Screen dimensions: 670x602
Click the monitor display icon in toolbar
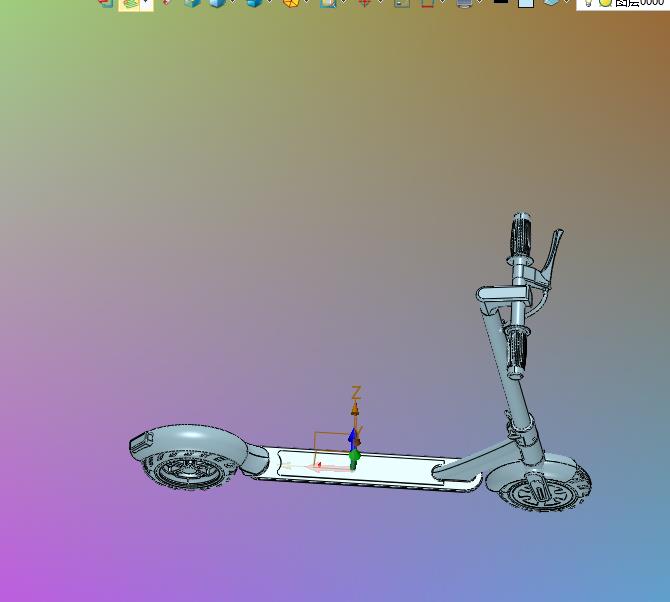coord(464,3)
